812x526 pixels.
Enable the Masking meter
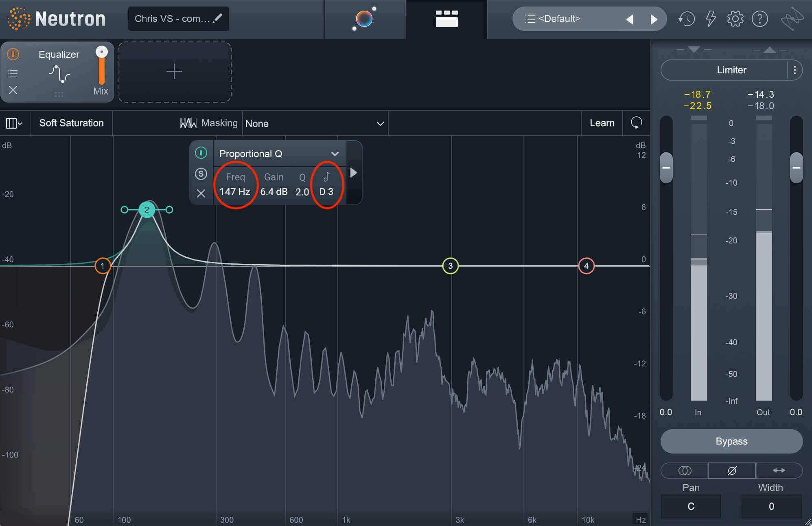coord(208,123)
